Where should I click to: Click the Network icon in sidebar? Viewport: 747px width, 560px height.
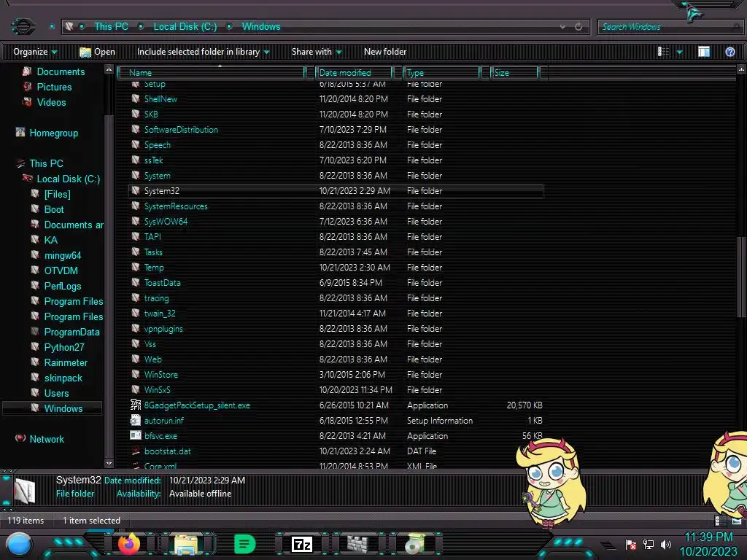[20, 438]
